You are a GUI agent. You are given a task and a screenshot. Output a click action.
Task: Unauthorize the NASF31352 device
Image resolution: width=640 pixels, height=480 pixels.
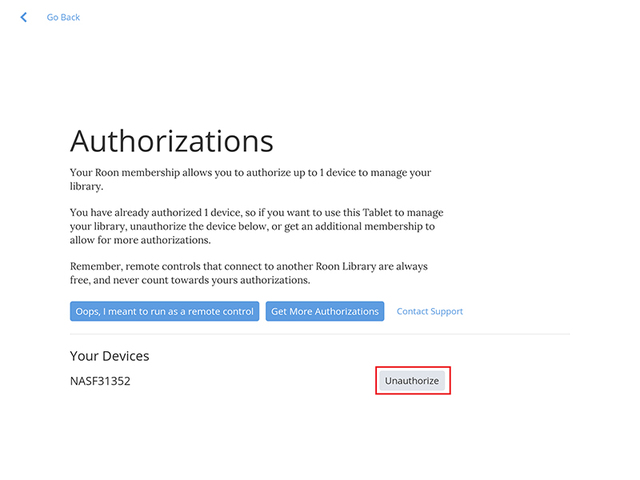(412, 381)
